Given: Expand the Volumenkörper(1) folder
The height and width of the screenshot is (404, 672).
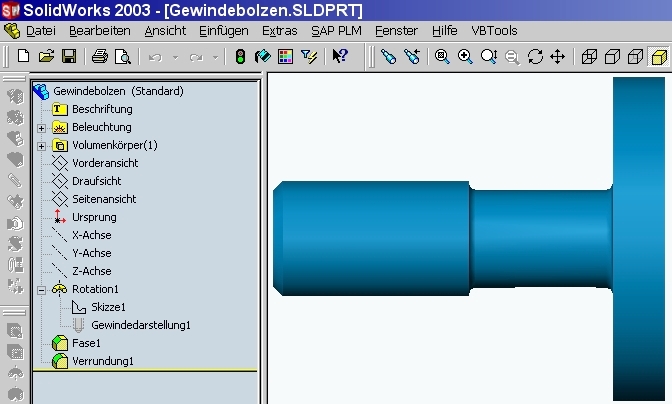Looking at the screenshot, I should [42, 146].
